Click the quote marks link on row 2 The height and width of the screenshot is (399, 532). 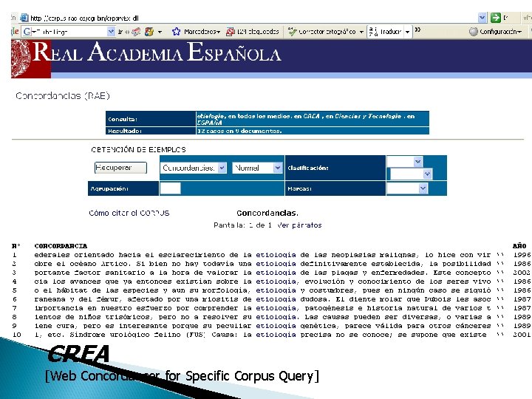tap(500, 263)
